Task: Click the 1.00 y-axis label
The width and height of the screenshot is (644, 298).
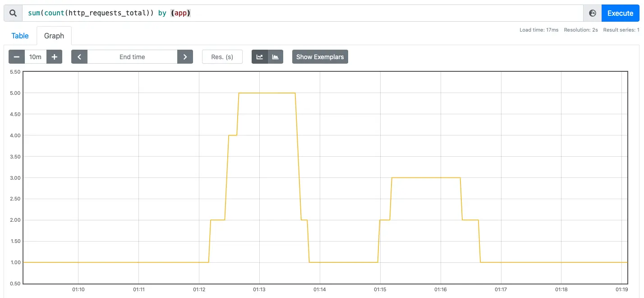Action: pos(15,262)
